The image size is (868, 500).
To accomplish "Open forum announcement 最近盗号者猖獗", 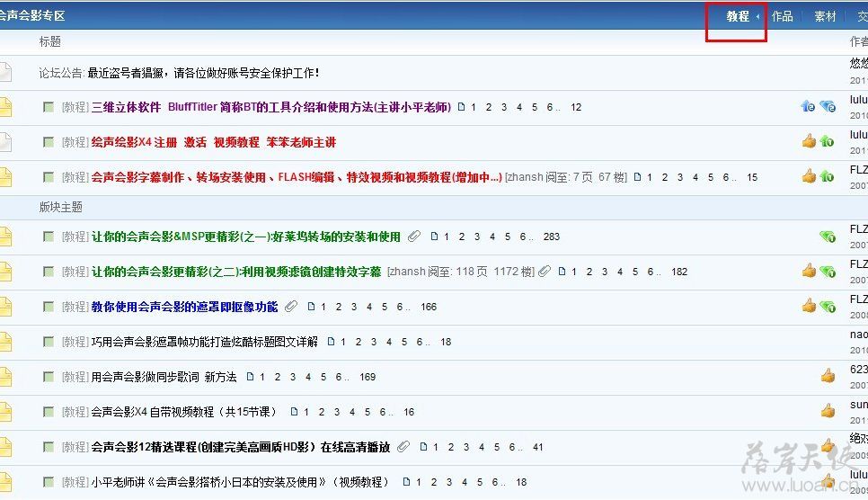I will [203, 73].
